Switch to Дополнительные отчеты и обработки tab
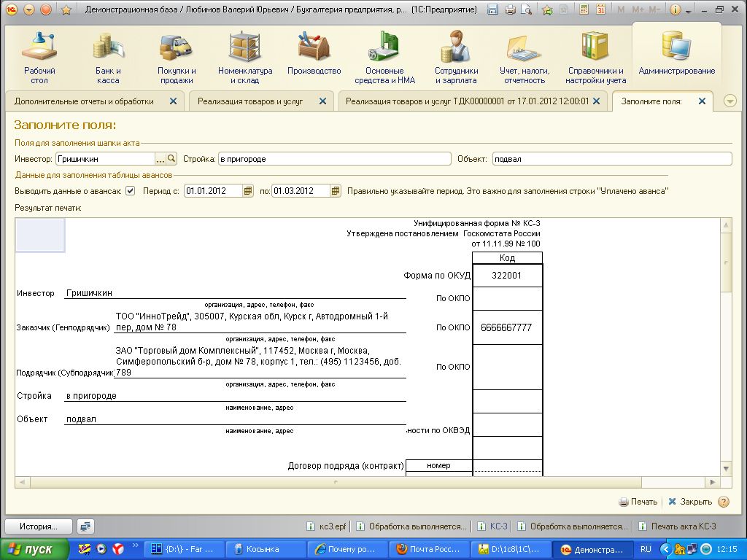Image resolution: width=747 pixels, height=560 pixels. (x=84, y=101)
